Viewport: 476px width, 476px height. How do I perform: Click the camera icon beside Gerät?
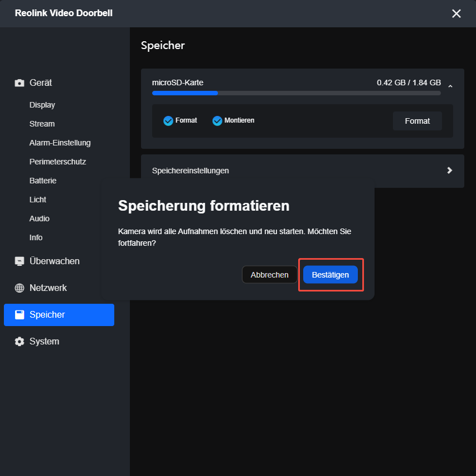(x=20, y=83)
